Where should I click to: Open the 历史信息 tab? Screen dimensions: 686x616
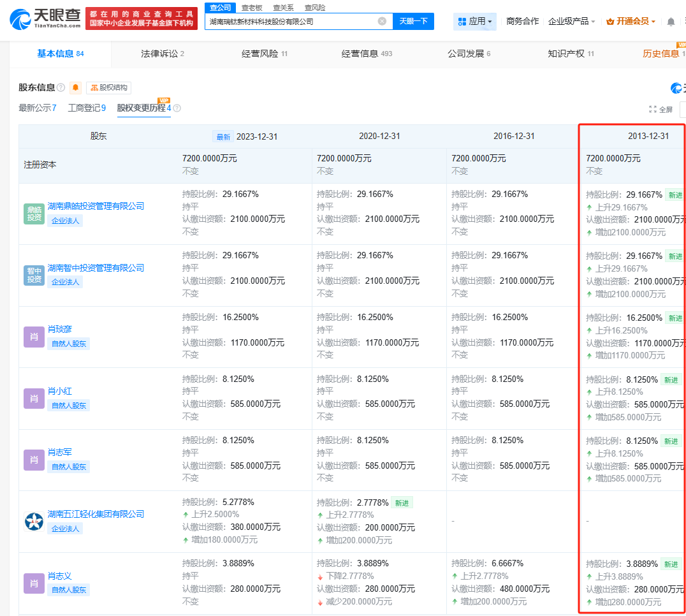click(663, 54)
